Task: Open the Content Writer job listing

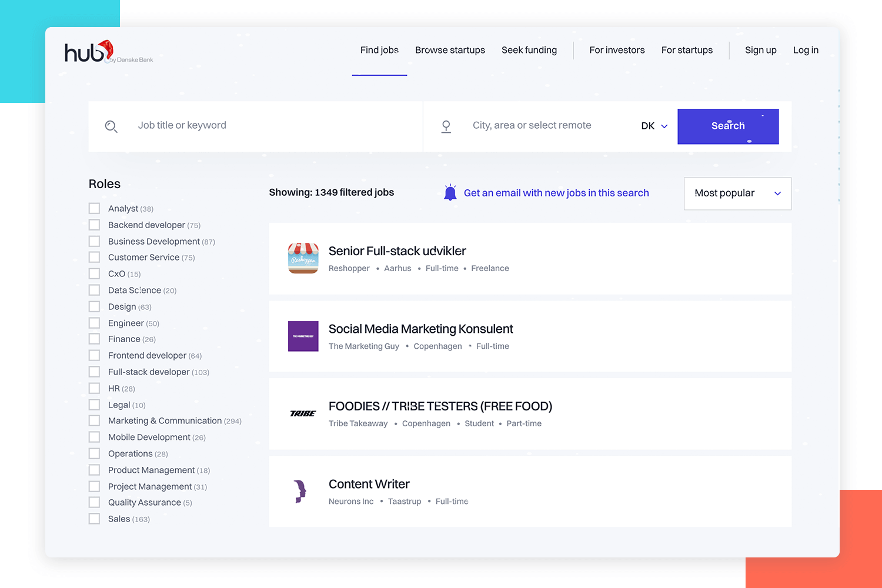Action: [x=369, y=484]
